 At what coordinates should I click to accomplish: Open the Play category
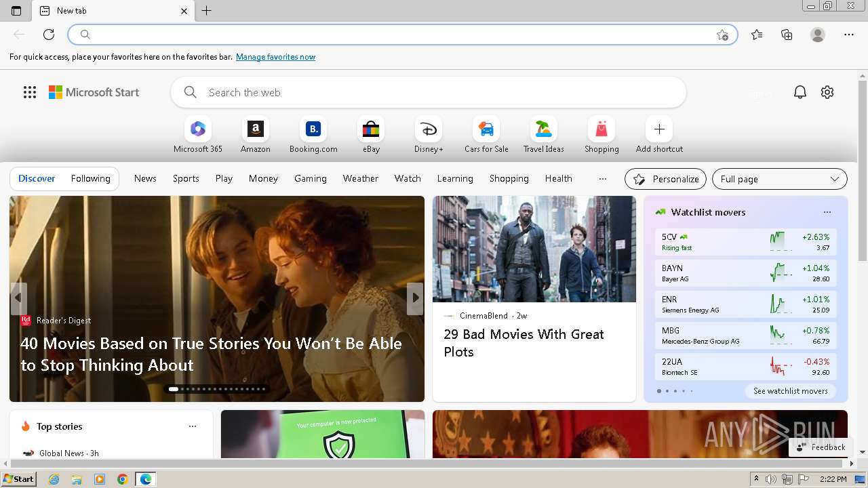tap(224, 178)
